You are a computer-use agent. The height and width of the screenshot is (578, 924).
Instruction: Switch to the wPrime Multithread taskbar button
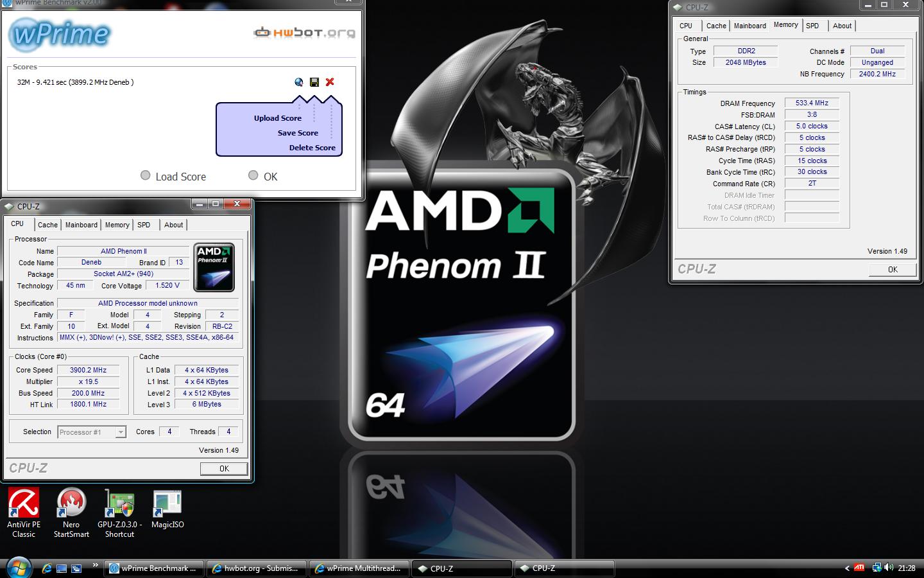tap(359, 568)
